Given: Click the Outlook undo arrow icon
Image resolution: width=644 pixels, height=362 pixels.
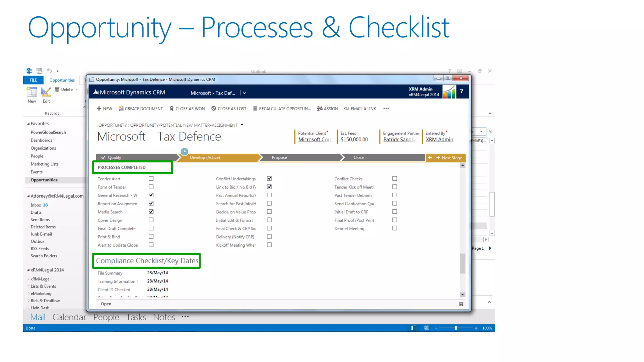Looking at the screenshot, I should [x=49, y=71].
